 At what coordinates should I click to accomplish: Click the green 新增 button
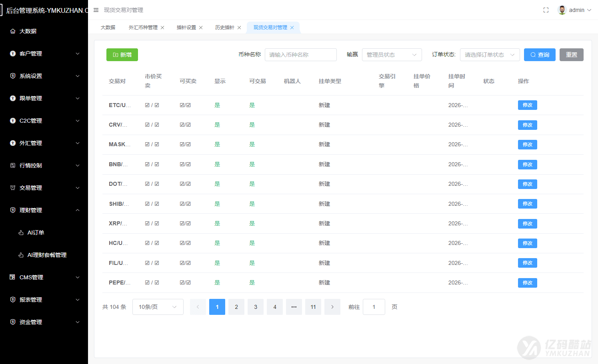pyautogui.click(x=122, y=55)
